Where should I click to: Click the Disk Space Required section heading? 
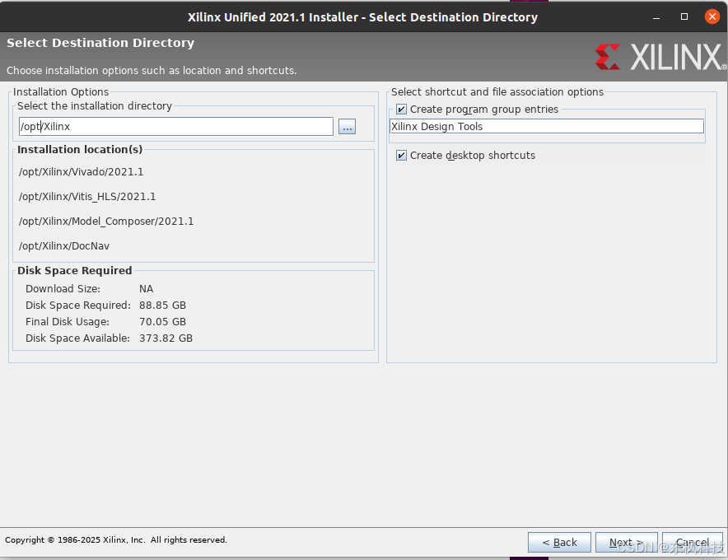click(75, 271)
